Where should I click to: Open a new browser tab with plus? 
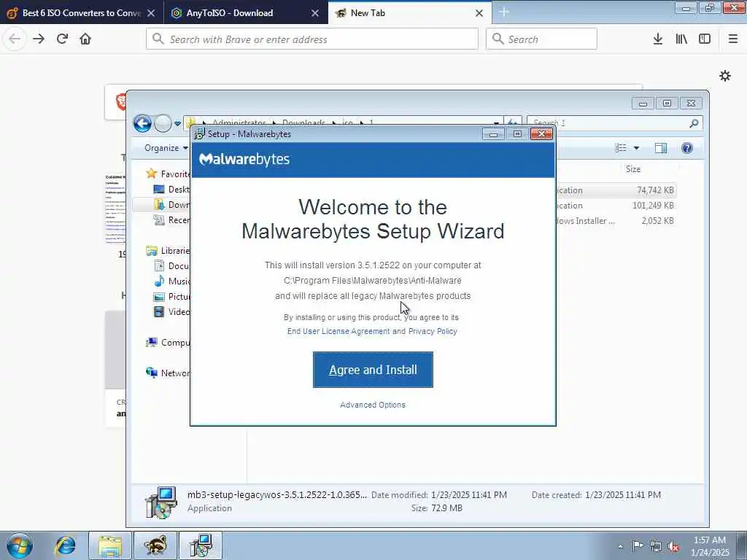(x=504, y=12)
